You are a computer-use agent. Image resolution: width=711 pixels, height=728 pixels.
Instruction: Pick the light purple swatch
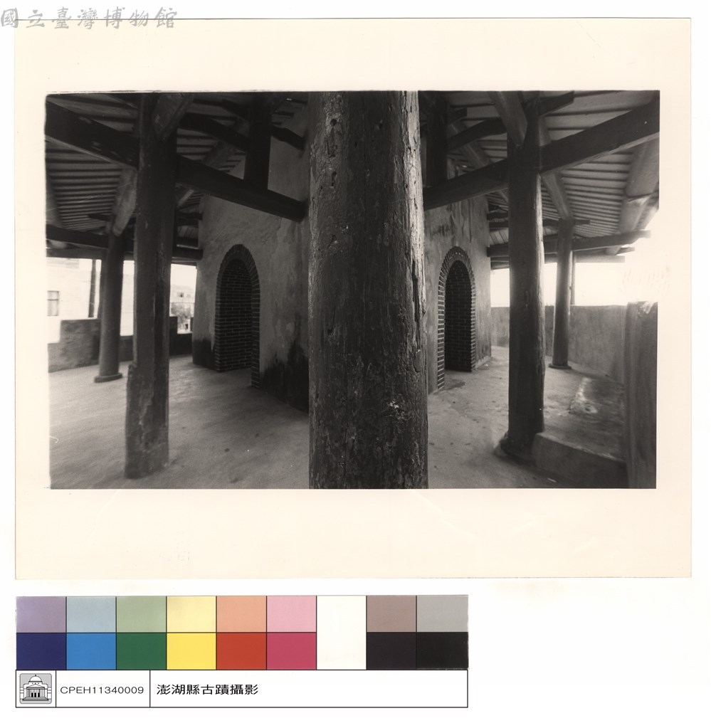(x=41, y=614)
